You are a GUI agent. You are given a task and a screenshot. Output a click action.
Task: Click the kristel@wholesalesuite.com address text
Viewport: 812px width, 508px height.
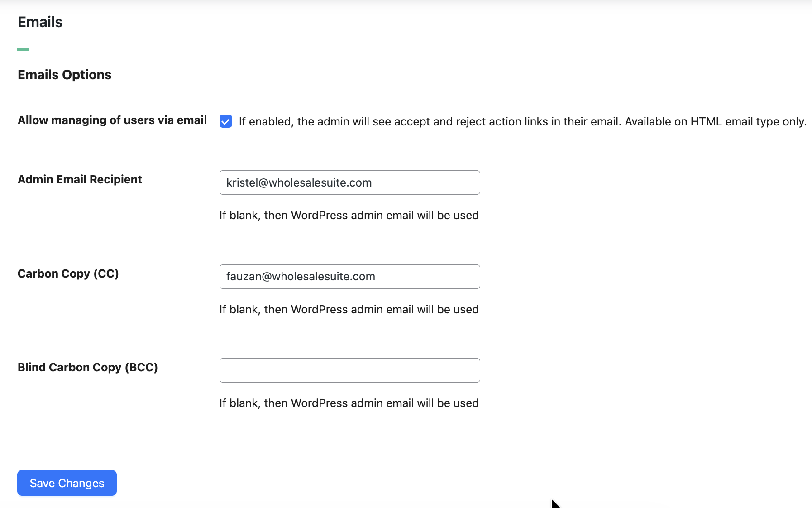pos(299,182)
